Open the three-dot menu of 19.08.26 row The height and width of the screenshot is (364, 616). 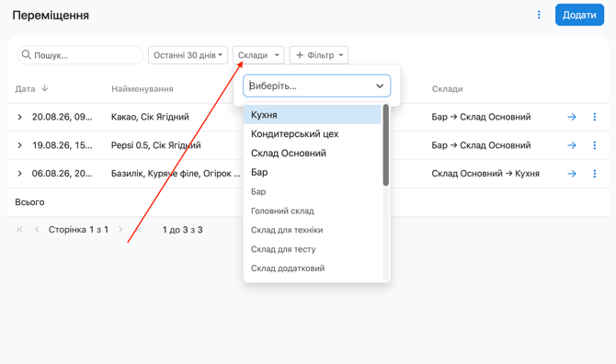[x=594, y=145]
